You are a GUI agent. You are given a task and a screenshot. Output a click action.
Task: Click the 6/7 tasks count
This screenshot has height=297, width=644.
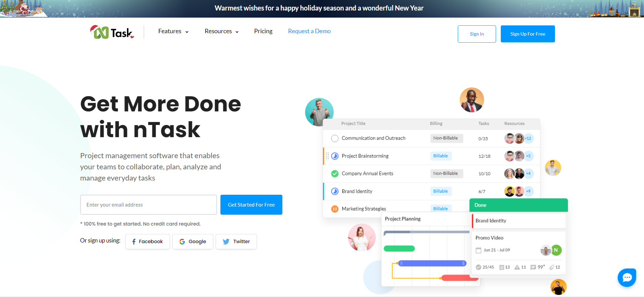click(x=482, y=191)
